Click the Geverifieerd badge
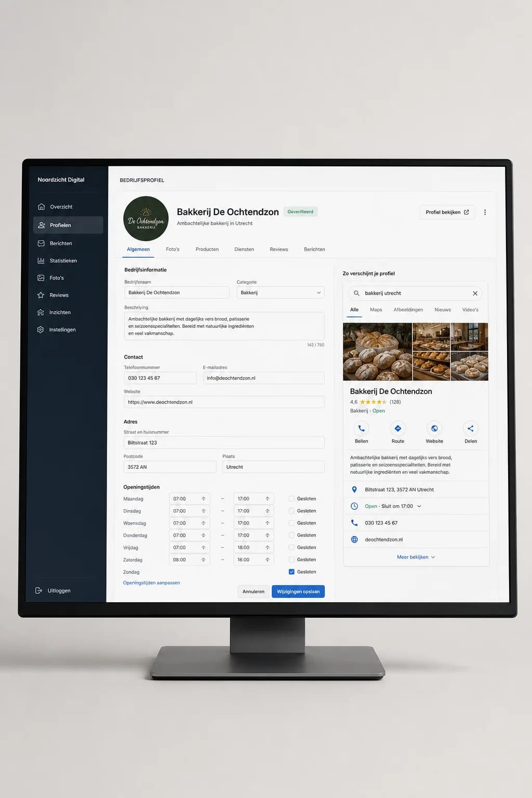This screenshot has width=532, height=798. click(x=300, y=211)
